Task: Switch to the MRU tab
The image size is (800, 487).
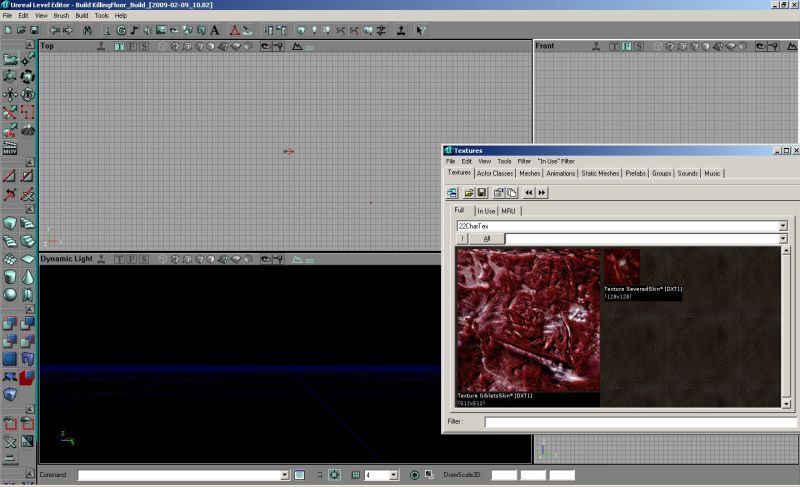Action: click(509, 211)
